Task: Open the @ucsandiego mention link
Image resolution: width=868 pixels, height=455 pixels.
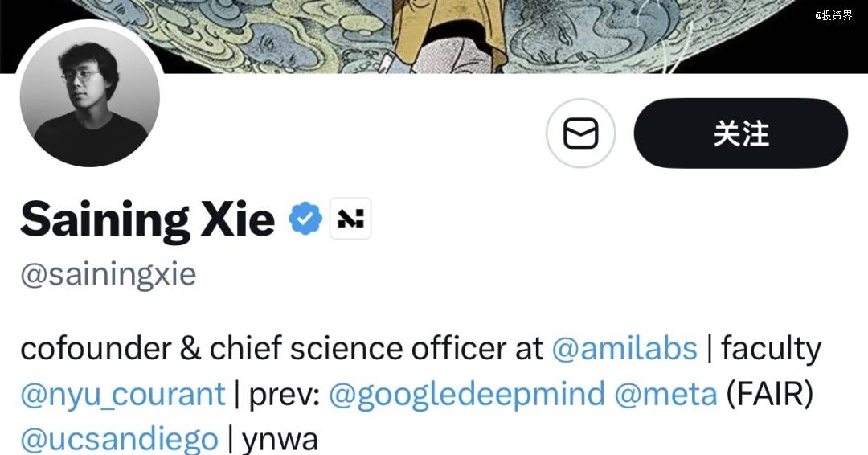Action: coord(119,440)
